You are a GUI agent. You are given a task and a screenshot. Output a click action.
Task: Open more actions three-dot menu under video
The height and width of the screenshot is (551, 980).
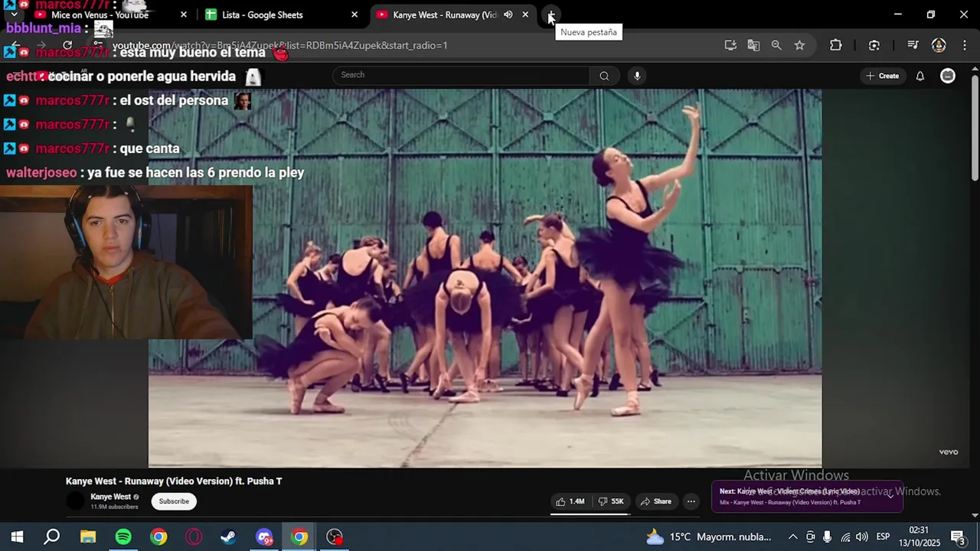[x=691, y=501]
